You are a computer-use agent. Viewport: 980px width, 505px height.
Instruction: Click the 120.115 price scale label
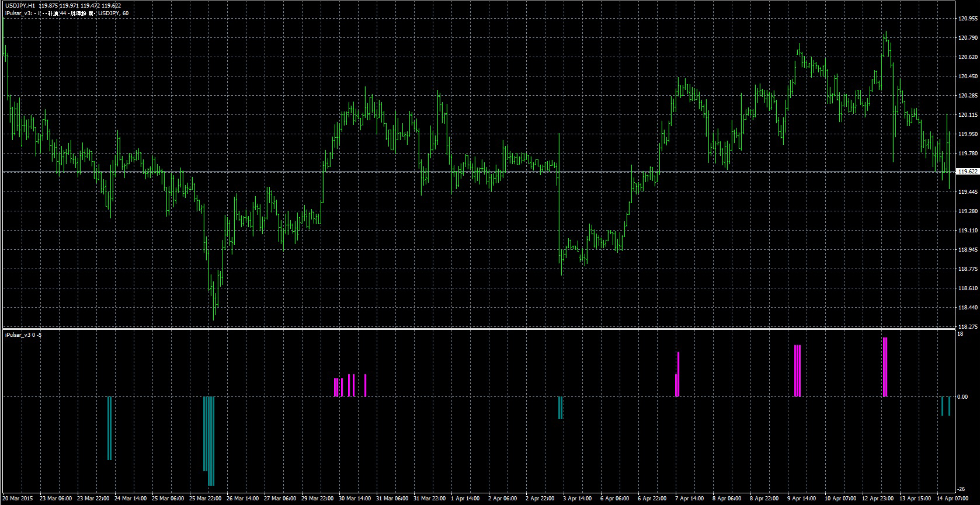tap(968, 114)
